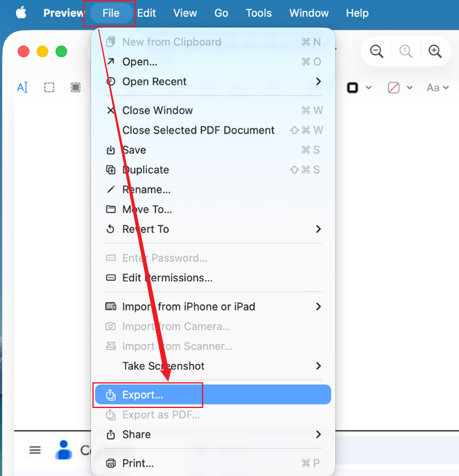Expand the Open Recent submenu
This screenshot has height=476, width=459.
[x=213, y=81]
